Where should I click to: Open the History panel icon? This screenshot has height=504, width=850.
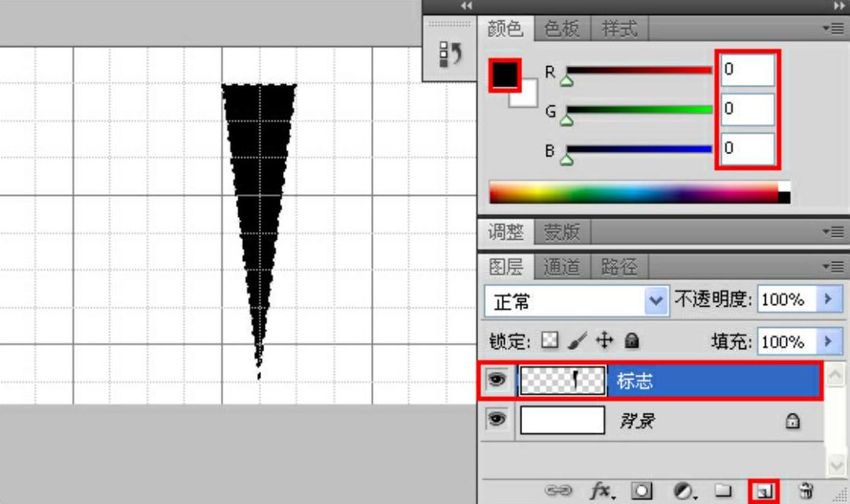coord(450,53)
